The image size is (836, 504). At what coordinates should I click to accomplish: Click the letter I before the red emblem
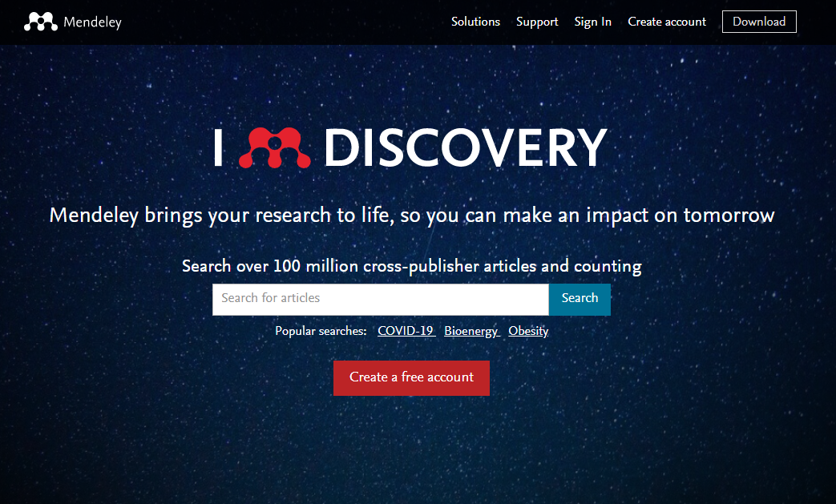[x=218, y=148]
